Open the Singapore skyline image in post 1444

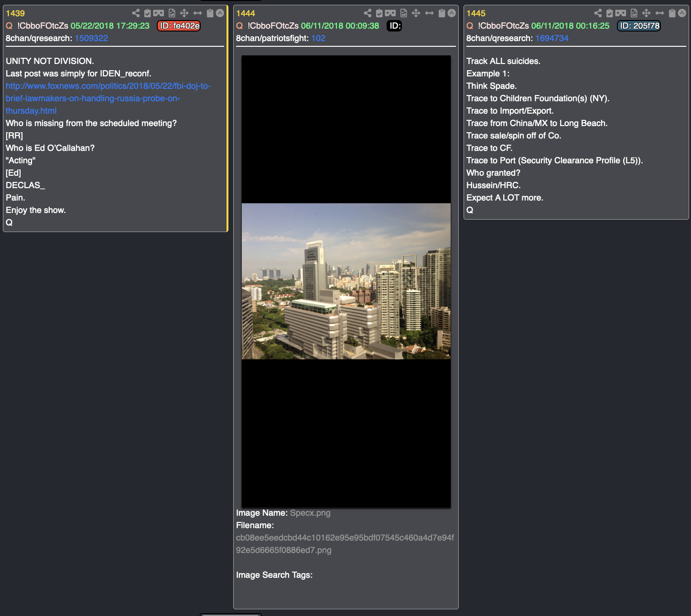(346, 281)
